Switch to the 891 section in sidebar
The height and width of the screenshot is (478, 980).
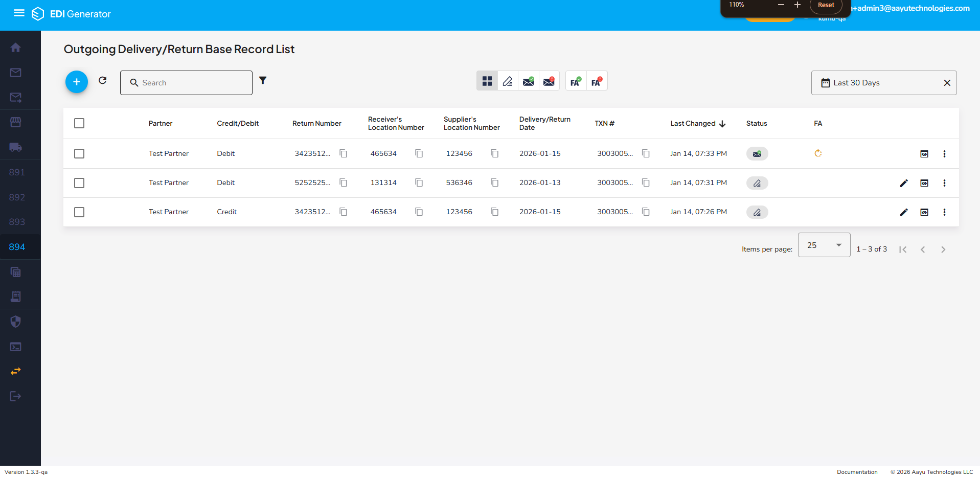[17, 172]
